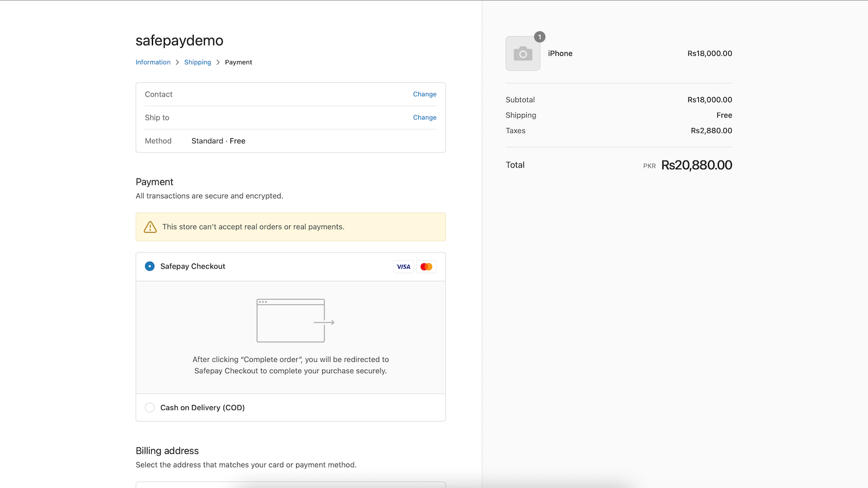Go back to Information step
The height and width of the screenshot is (488, 868).
pyautogui.click(x=153, y=62)
